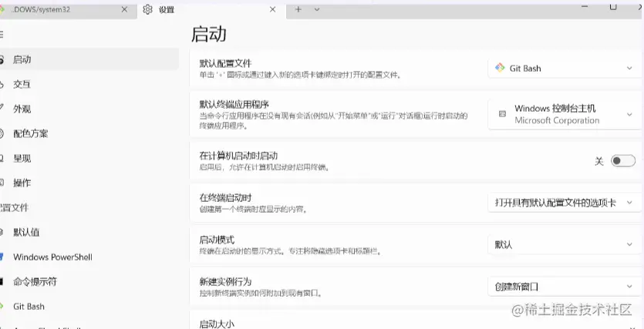Open the 外观 settings page
Screen dimensions: 644x329
click(89, 109)
